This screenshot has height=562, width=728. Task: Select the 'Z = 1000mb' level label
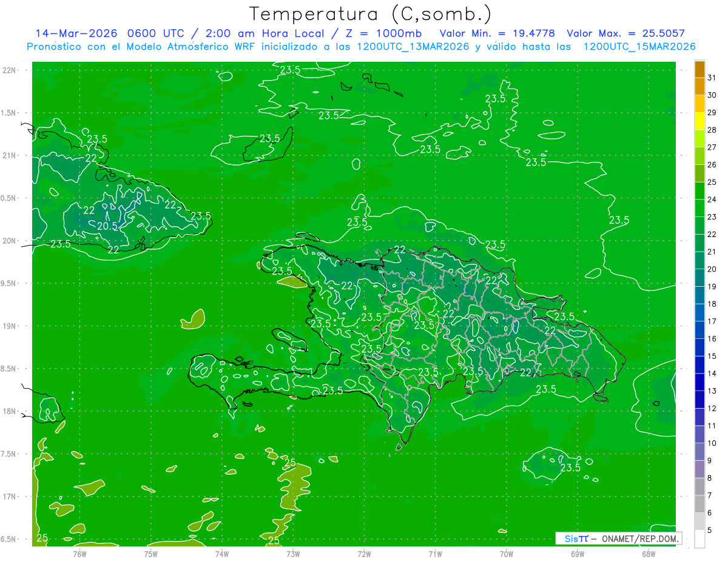pos(383,33)
